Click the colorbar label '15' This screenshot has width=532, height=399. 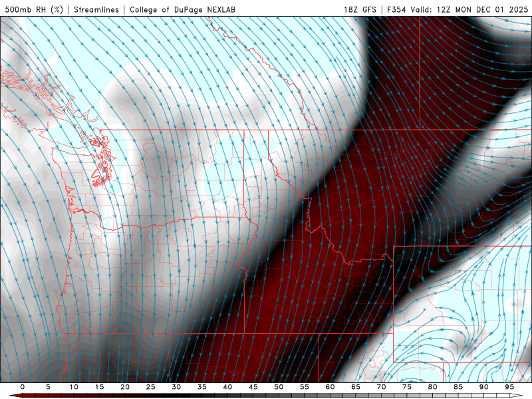(x=99, y=387)
